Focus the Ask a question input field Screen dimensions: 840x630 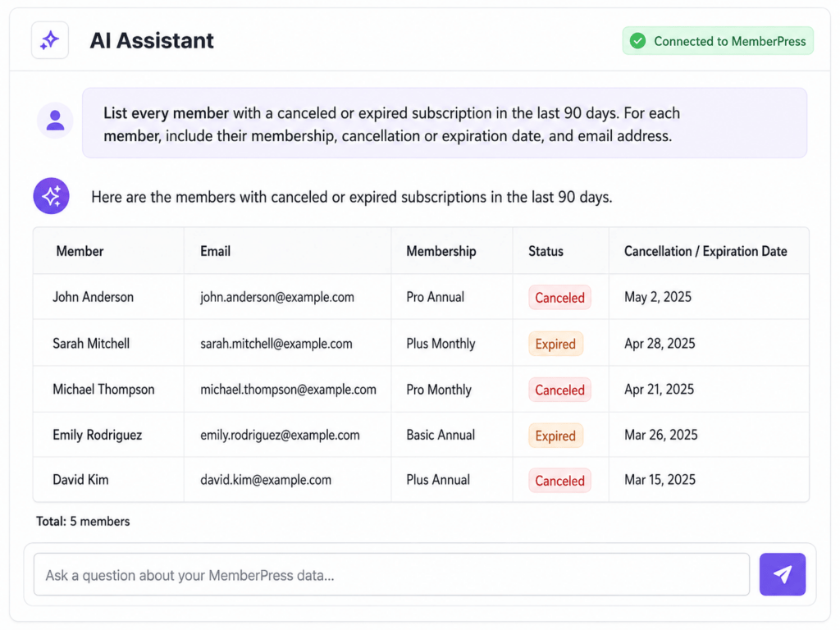tap(391, 575)
